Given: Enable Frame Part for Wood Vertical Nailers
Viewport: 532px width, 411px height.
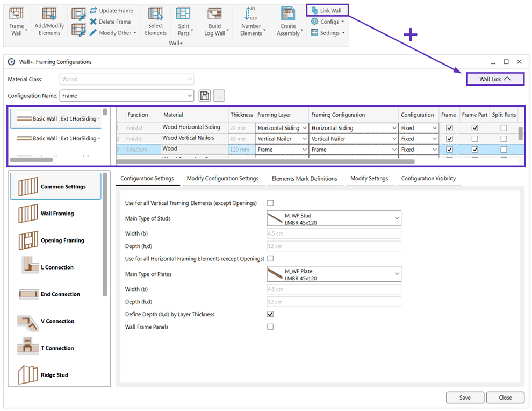Looking at the screenshot, I should pyautogui.click(x=475, y=139).
